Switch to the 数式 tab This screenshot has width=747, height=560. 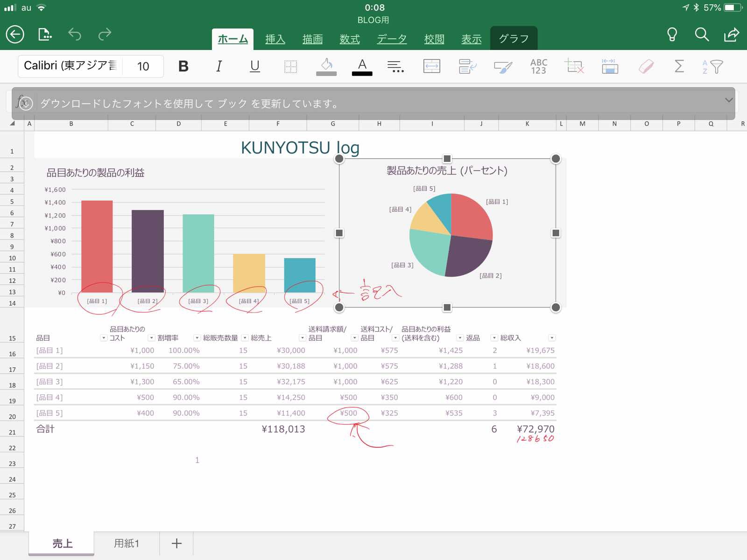click(x=350, y=39)
